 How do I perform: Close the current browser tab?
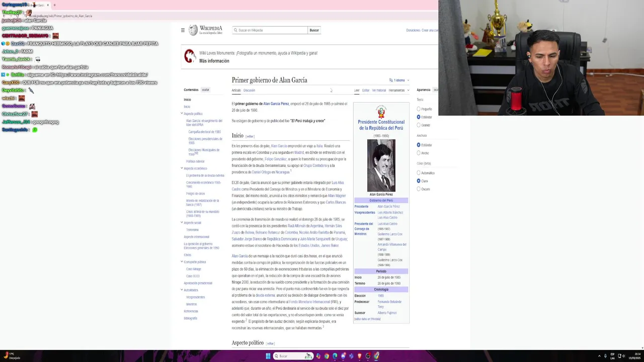(48, 5)
